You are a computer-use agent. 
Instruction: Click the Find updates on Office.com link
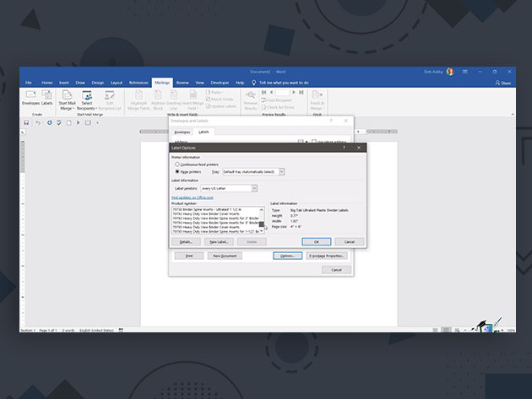tap(193, 197)
